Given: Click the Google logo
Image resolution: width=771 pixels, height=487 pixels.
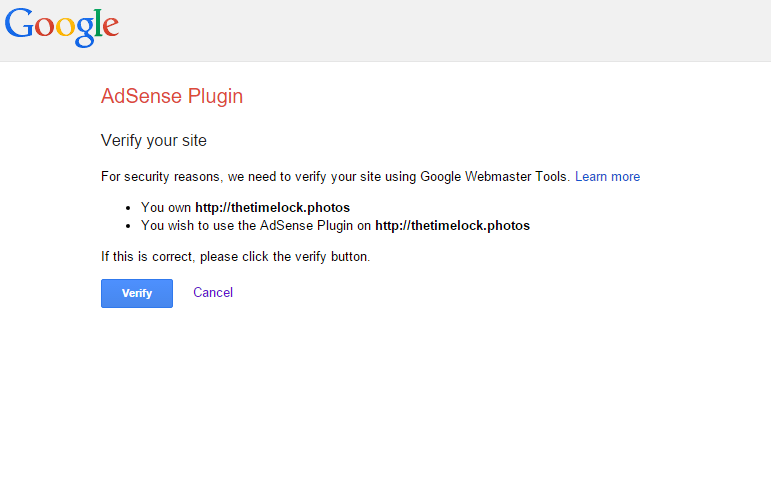Looking at the screenshot, I should [62, 28].
